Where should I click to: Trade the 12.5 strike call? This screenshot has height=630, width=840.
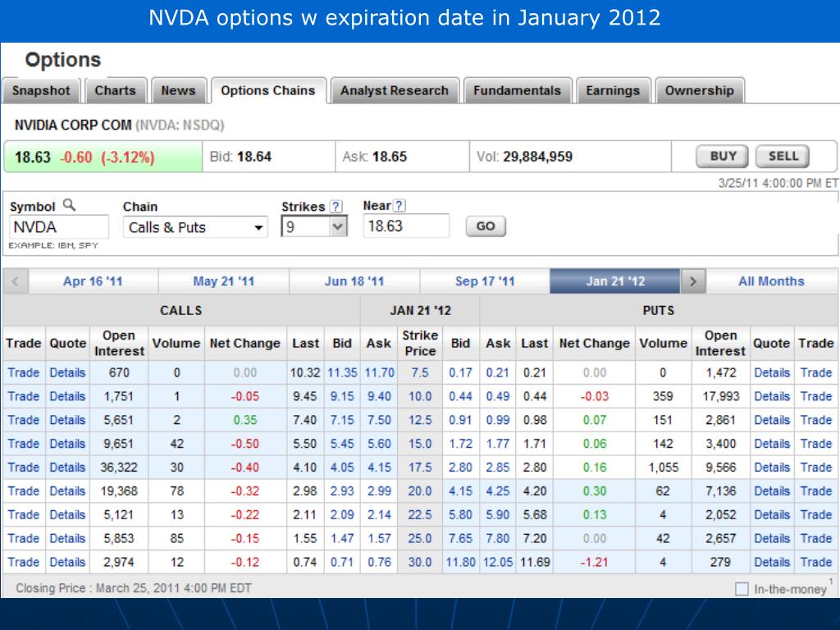point(24,420)
